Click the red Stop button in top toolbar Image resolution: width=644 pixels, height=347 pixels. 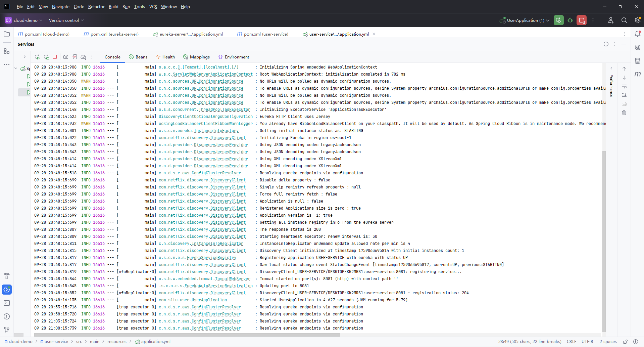pyautogui.click(x=582, y=20)
